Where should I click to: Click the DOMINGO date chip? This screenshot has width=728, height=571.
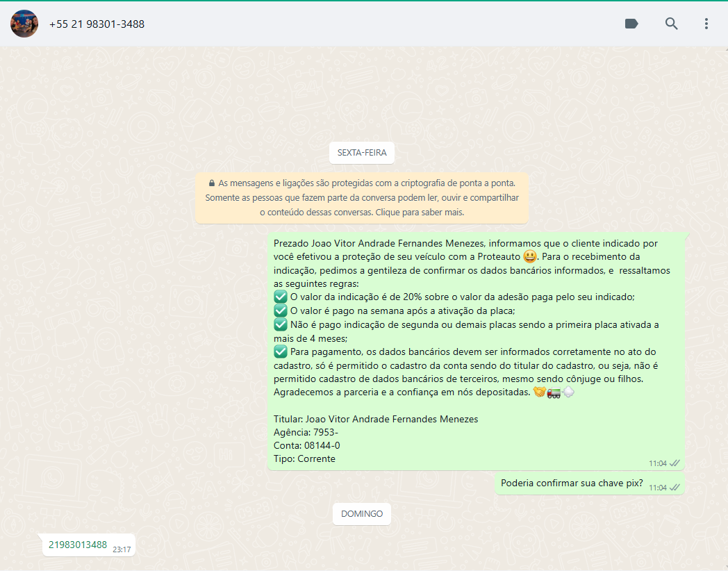pyautogui.click(x=361, y=514)
